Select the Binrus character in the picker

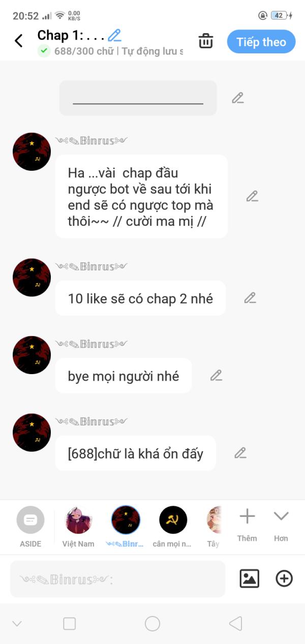(126, 527)
